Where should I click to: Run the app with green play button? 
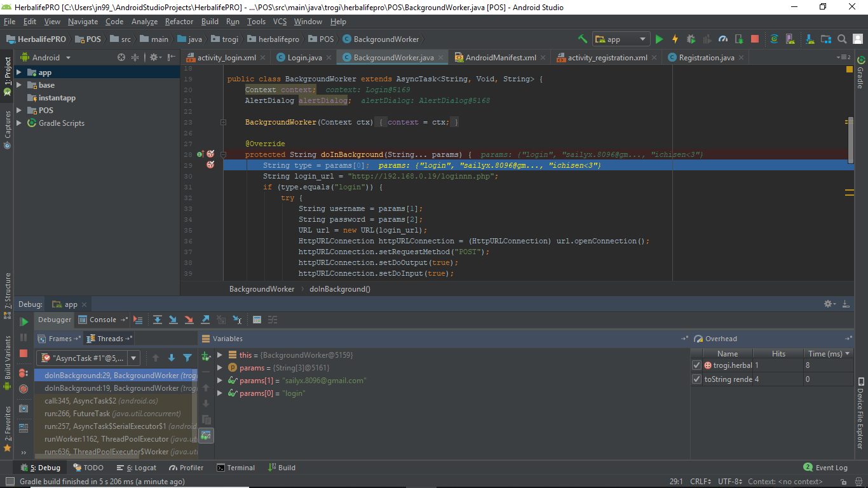659,39
